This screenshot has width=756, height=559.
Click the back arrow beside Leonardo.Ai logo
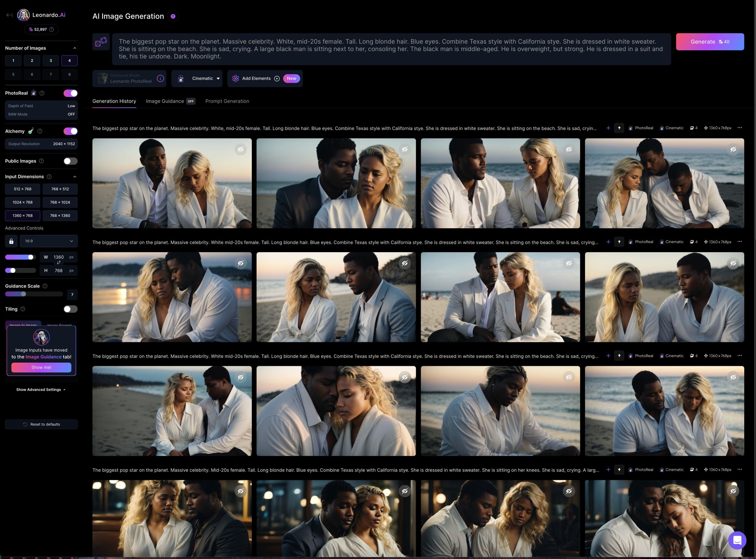tap(9, 15)
